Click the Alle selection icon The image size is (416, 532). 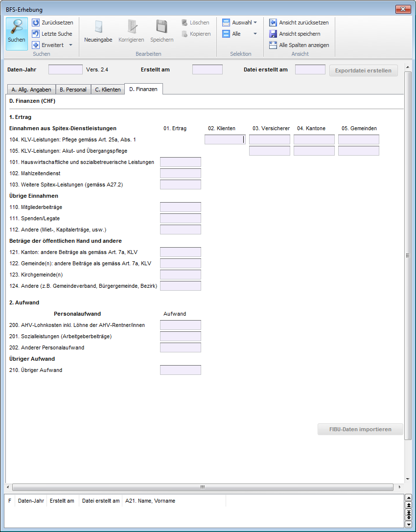tap(226, 34)
